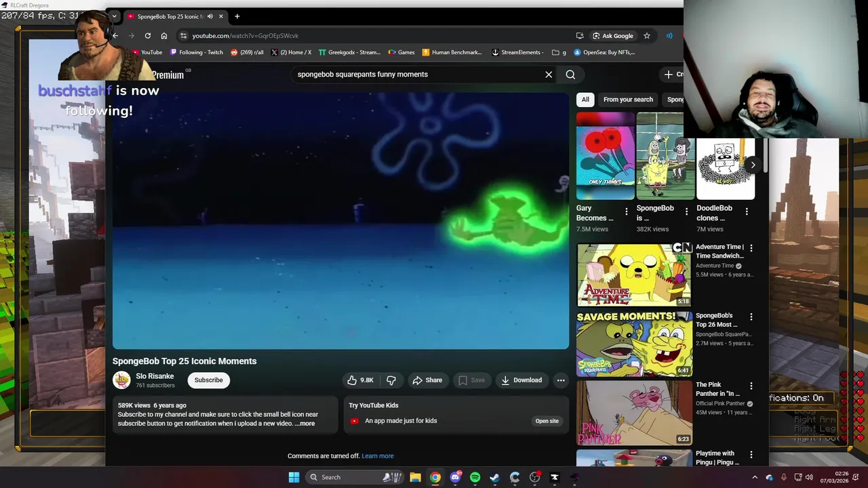Expand the g bookmarks folder

coord(559,52)
